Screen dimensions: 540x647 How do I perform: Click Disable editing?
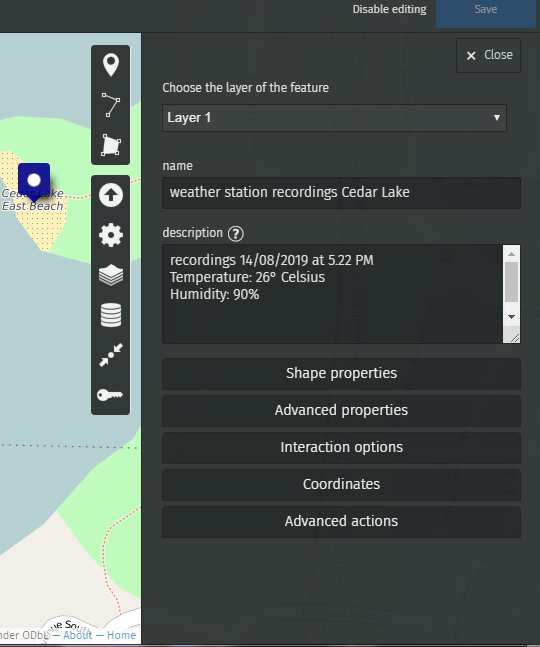pos(389,9)
